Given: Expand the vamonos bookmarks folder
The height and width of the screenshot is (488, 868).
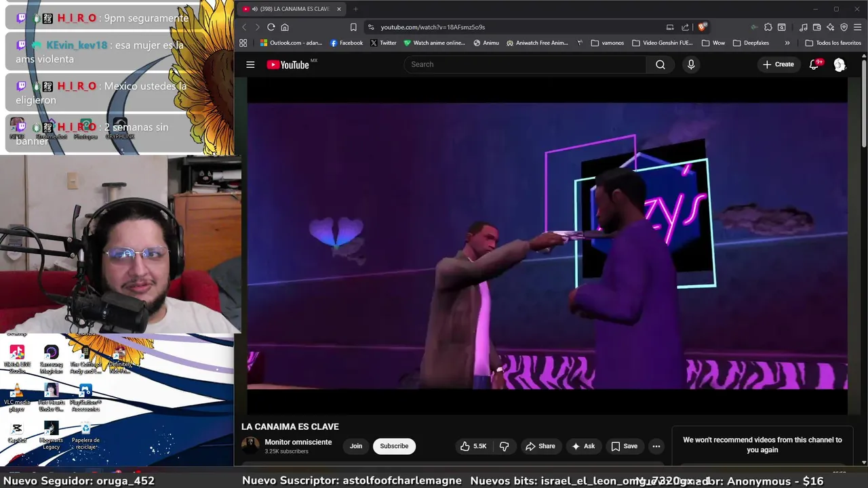Looking at the screenshot, I should [608, 43].
